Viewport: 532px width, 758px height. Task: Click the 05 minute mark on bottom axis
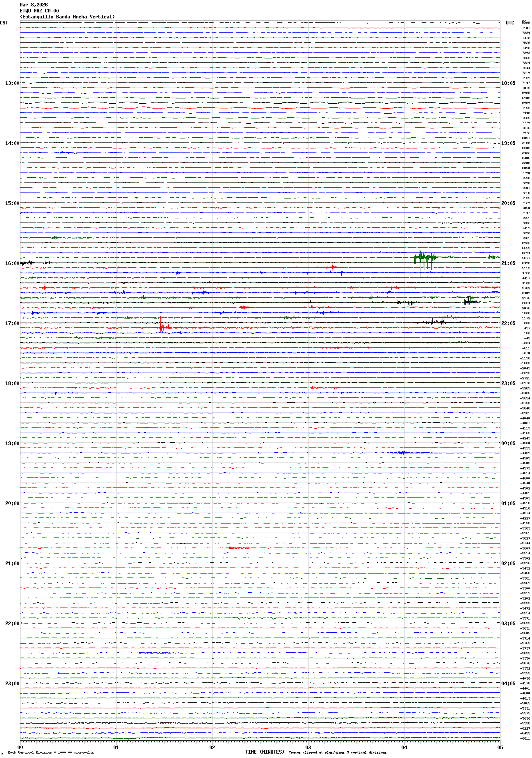click(x=500, y=747)
